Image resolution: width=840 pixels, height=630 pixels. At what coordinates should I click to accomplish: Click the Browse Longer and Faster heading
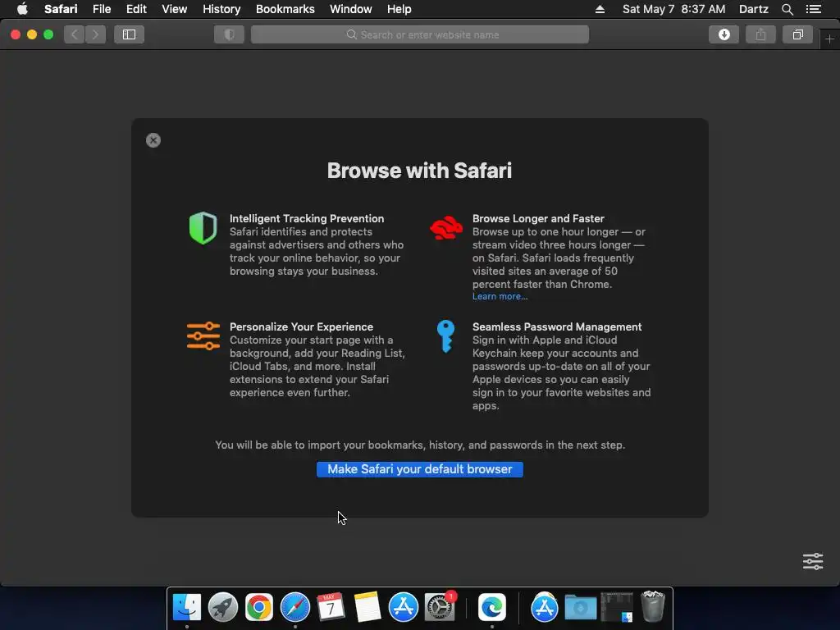538,218
